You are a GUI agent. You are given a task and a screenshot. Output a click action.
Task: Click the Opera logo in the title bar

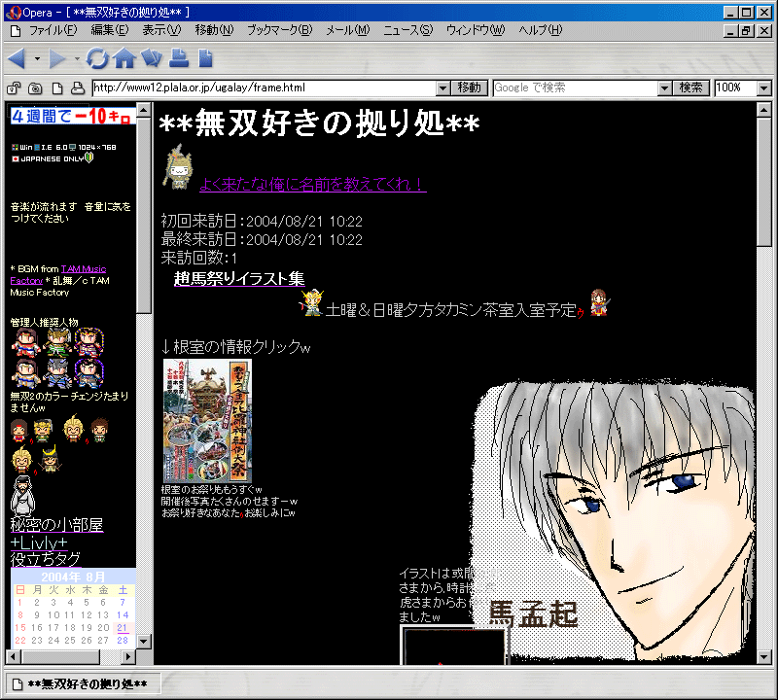coord(13,12)
